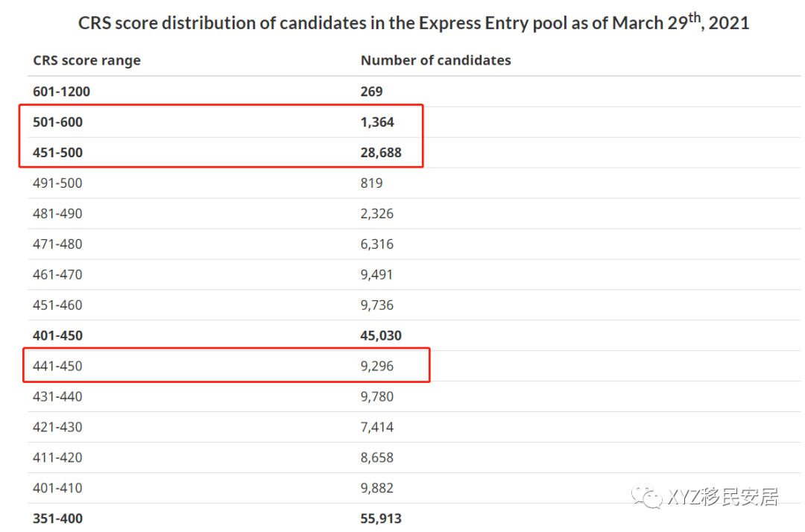The image size is (805, 532).
Task: Select the 421-430 score range cell
Action: pos(57,428)
